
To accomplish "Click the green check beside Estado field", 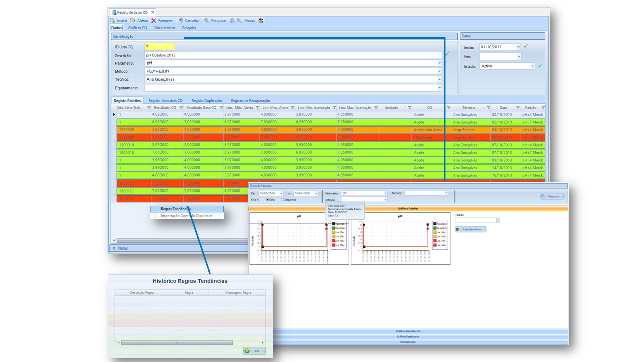I will (540, 66).
